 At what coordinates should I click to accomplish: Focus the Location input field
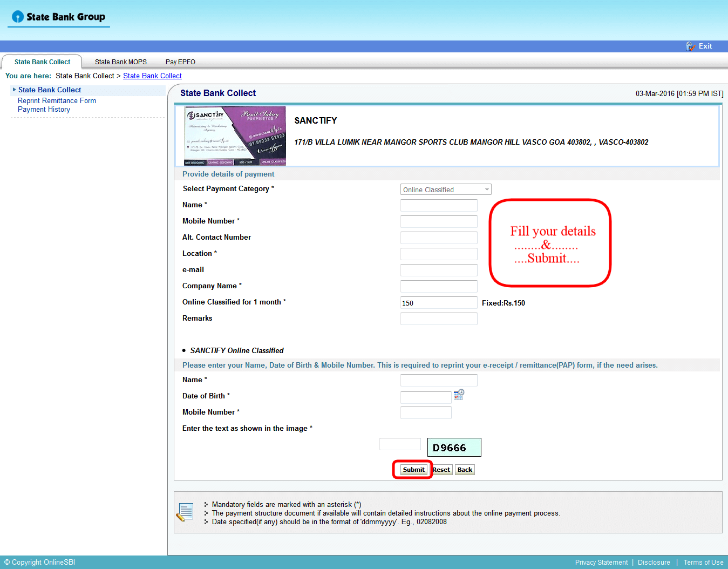[439, 254]
